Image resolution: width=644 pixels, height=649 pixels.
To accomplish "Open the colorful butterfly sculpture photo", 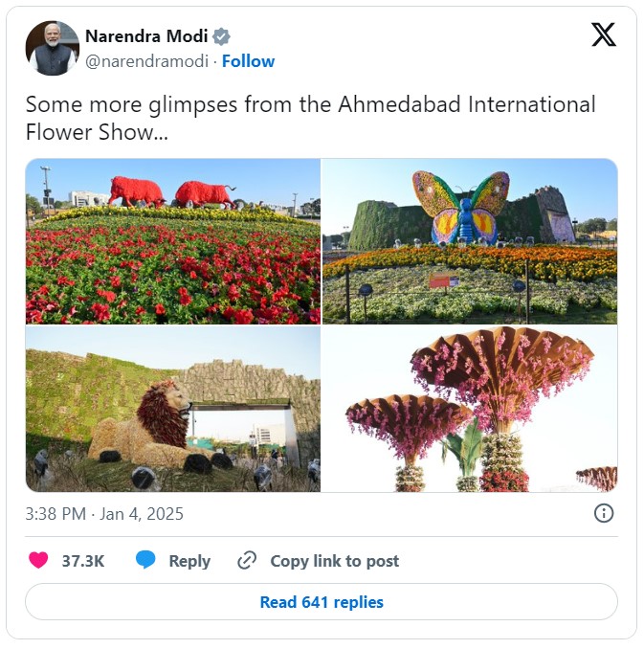I will [x=470, y=241].
